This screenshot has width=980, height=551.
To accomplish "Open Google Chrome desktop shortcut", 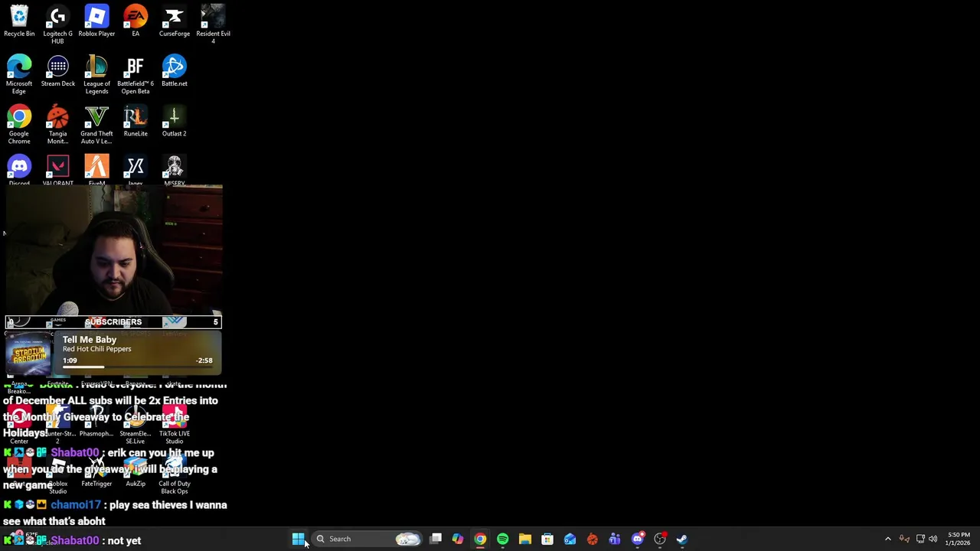I will 19,125.
